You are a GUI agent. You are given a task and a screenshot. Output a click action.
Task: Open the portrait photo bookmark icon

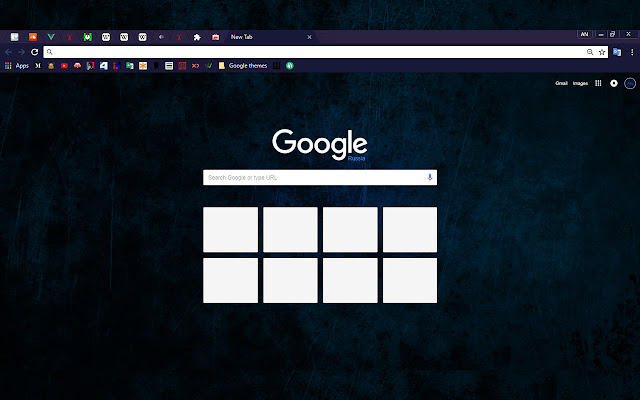[90, 66]
